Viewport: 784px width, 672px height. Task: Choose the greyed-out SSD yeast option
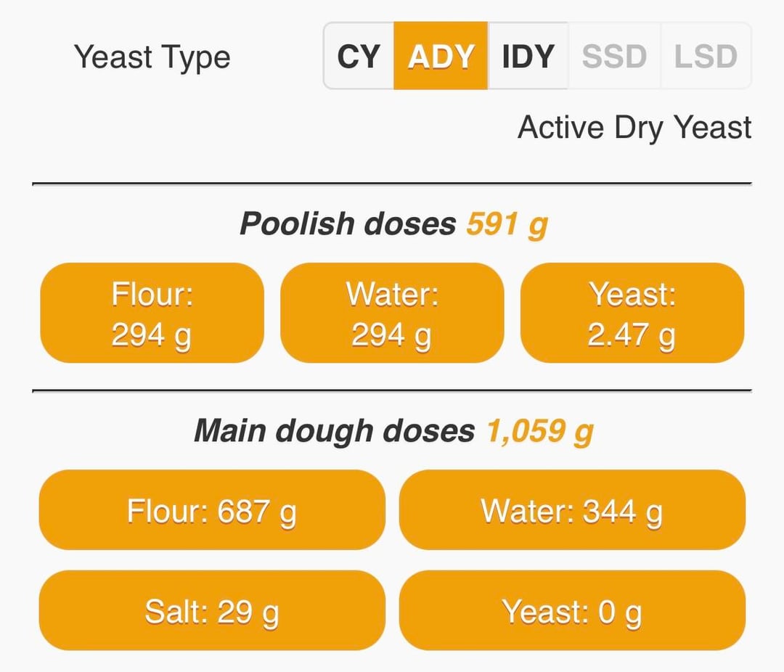click(614, 57)
